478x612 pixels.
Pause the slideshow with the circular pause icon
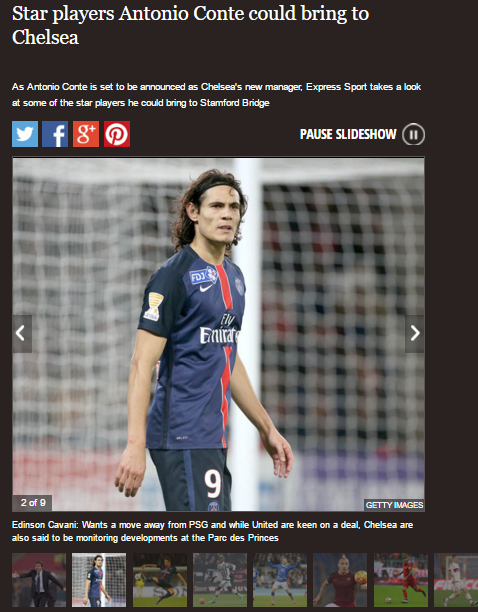coord(414,134)
